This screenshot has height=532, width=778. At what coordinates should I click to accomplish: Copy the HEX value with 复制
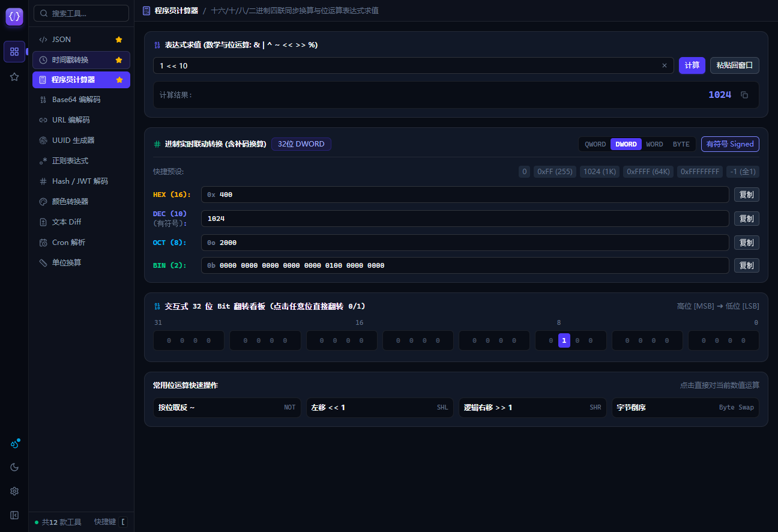tap(747, 195)
